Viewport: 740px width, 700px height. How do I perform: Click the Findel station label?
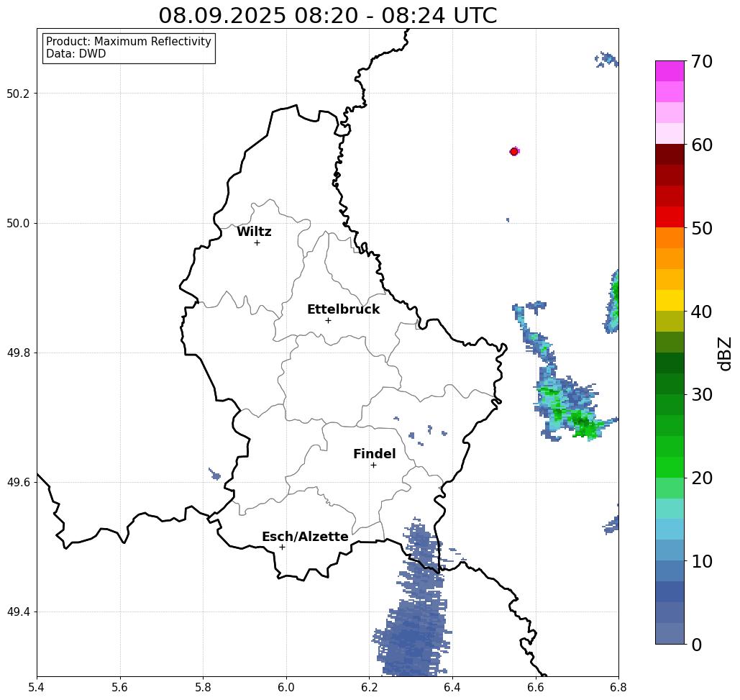point(374,454)
